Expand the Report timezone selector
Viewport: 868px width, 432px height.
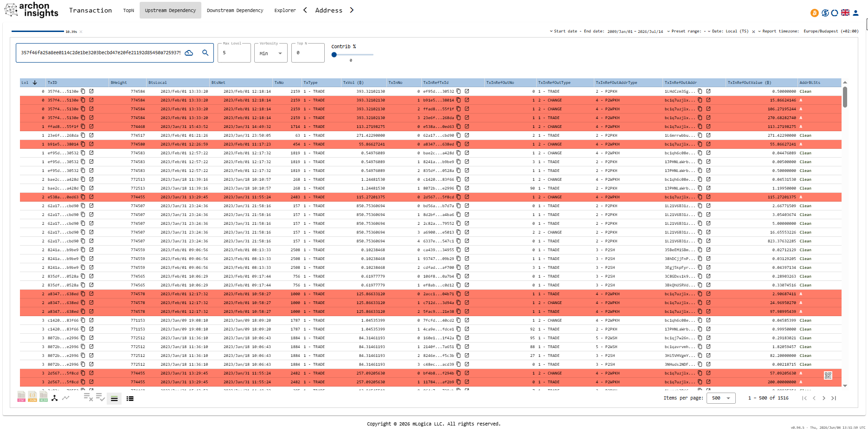[808, 32]
